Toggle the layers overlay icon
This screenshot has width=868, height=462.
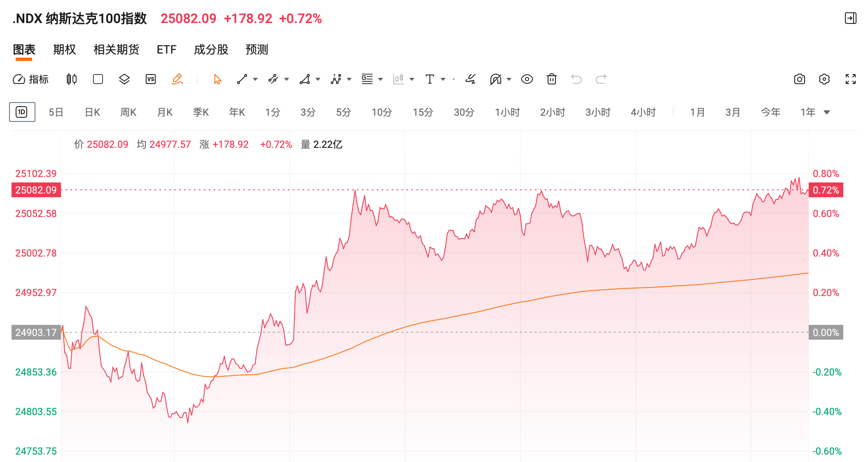click(124, 79)
